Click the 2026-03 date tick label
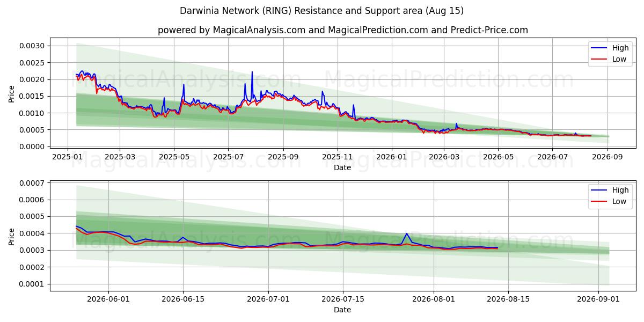 444,157
